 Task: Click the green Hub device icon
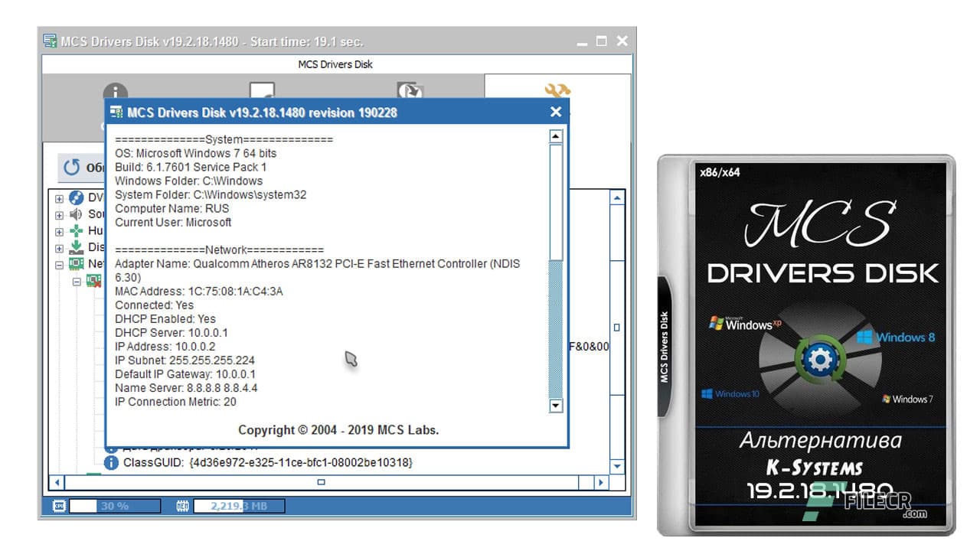76,230
